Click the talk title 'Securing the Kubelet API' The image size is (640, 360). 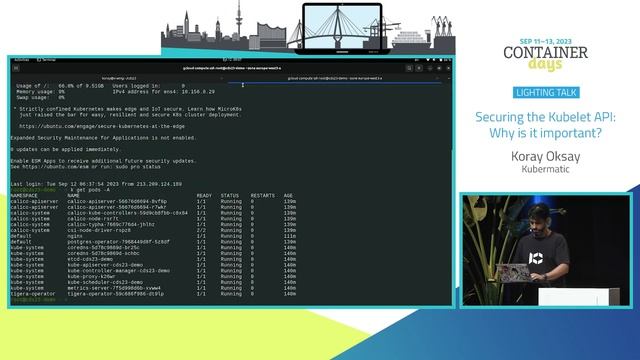click(545, 125)
